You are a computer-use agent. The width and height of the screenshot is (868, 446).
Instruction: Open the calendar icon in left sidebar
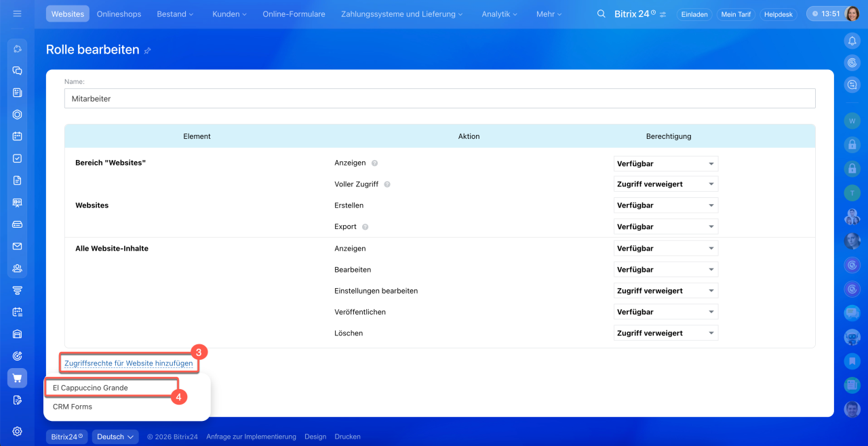(x=18, y=136)
